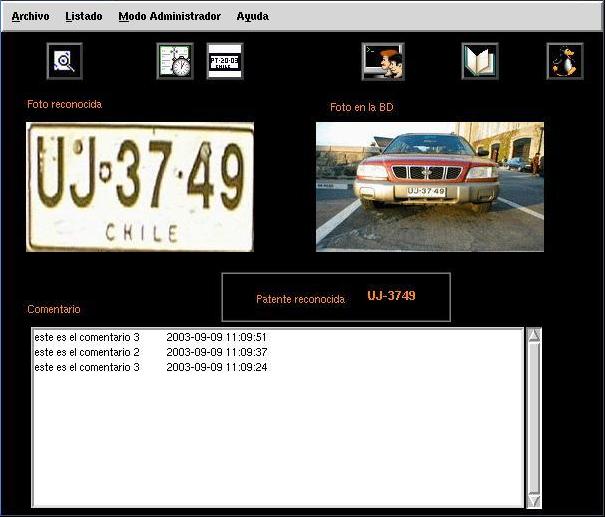Click the 'Comentario' label
Viewport: 606px width, 517px height.
(54, 309)
